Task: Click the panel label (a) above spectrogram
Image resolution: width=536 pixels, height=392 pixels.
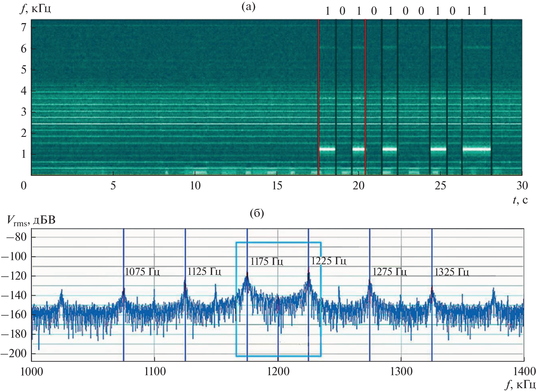Action: (x=248, y=6)
